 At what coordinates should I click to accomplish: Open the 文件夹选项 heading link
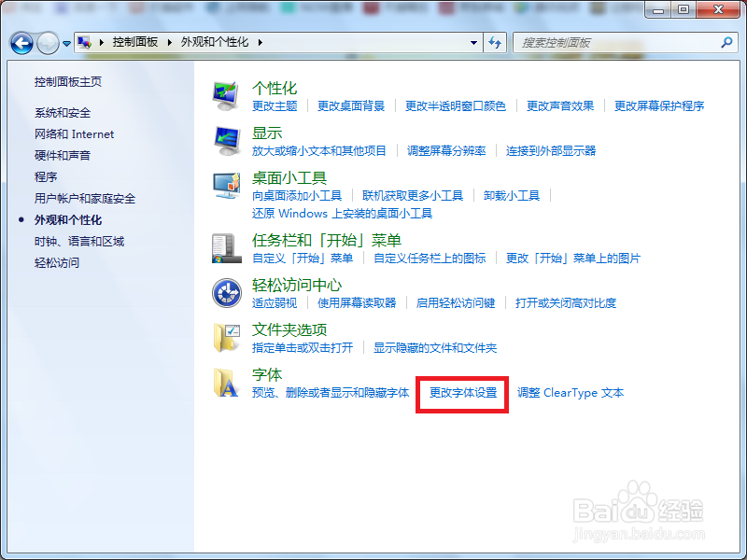289,330
